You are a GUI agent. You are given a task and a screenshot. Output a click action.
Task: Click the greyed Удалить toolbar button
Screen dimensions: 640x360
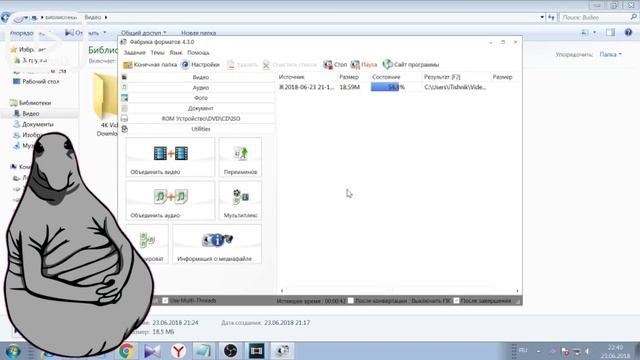(242, 64)
